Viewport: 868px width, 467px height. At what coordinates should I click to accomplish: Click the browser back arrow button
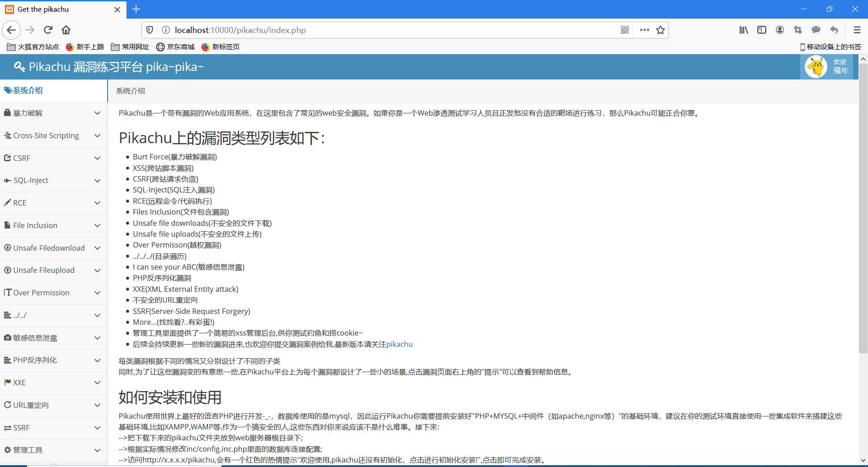[x=11, y=30]
